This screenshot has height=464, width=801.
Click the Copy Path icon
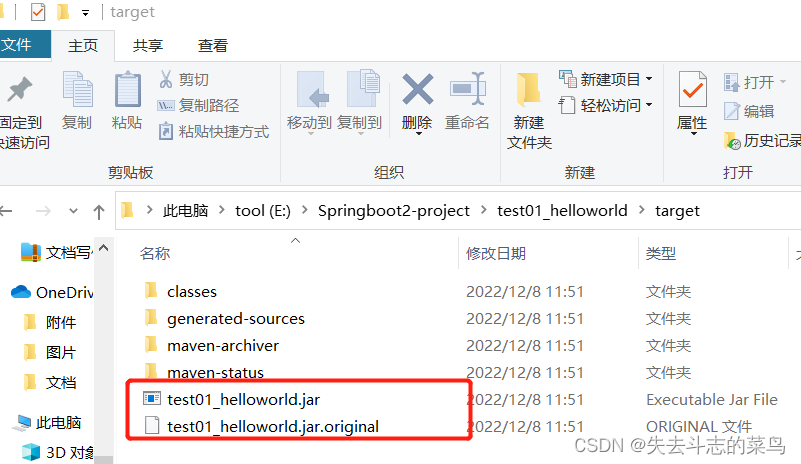(166, 105)
